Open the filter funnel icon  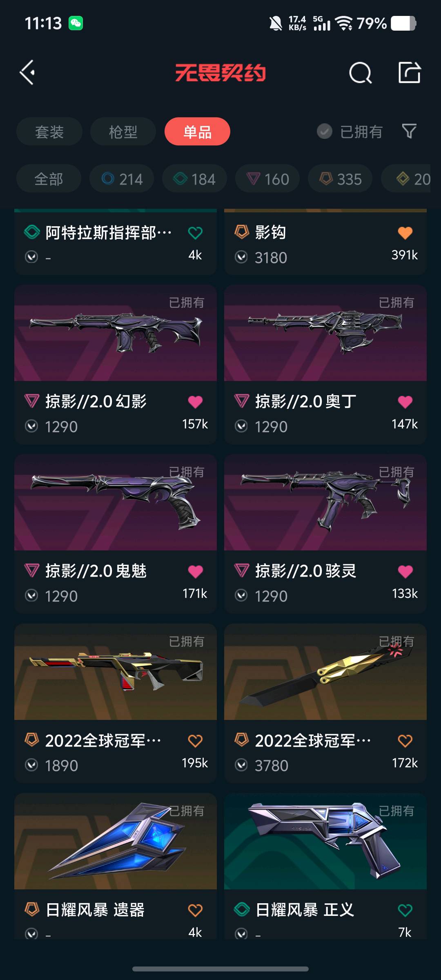pos(409,131)
